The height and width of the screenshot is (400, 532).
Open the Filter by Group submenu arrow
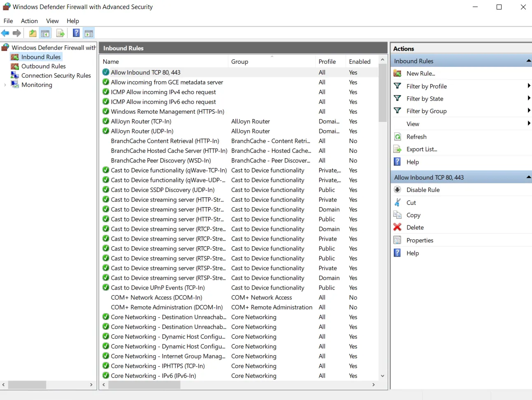528,111
